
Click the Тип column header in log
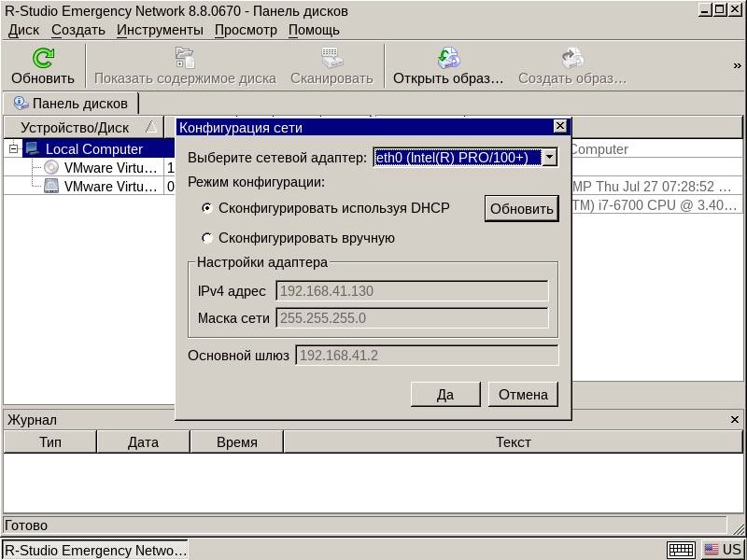pos(50,441)
